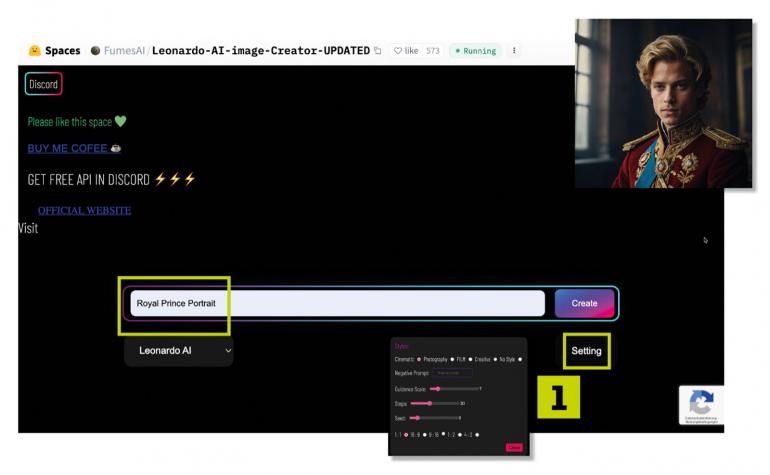This screenshot has width=770, height=475.
Task: Select the Photography style radio button
Action: 452,360
